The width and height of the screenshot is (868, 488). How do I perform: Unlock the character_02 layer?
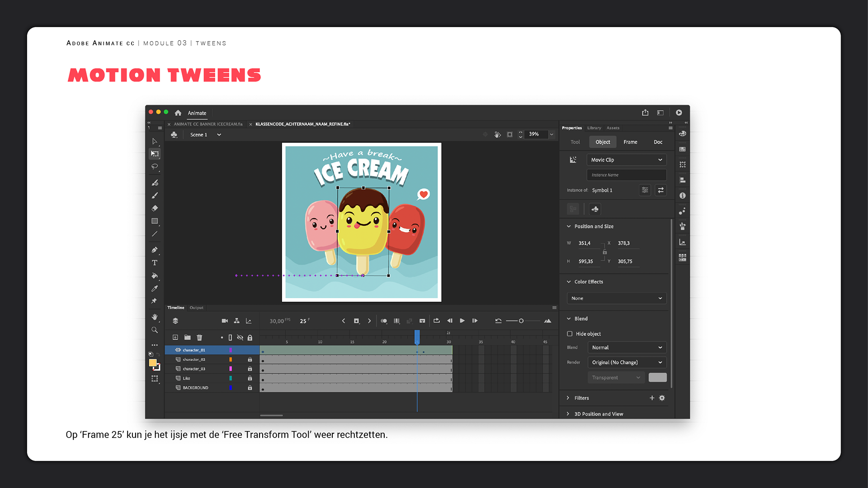pyautogui.click(x=250, y=360)
